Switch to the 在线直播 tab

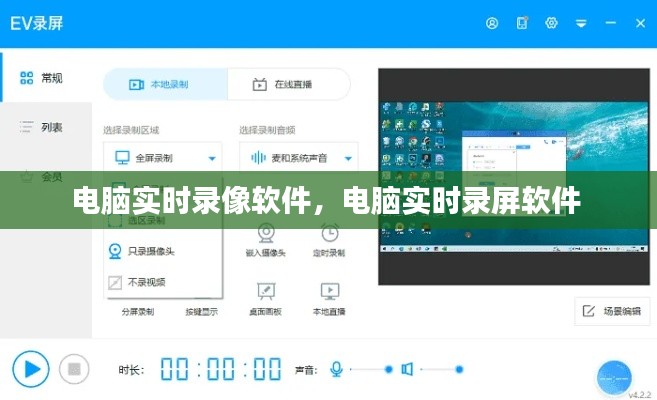(x=288, y=85)
